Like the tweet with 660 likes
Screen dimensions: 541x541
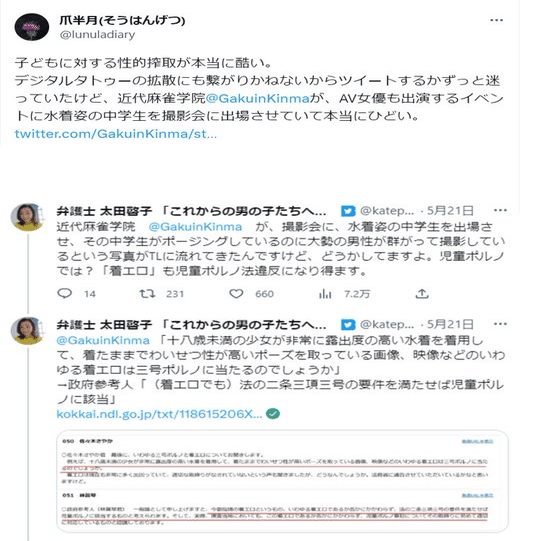point(236,294)
